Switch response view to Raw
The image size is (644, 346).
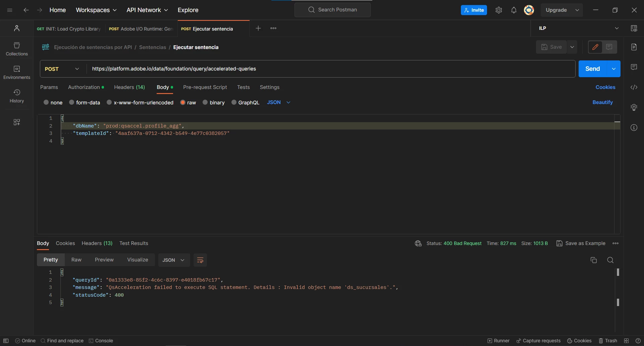pos(76,260)
